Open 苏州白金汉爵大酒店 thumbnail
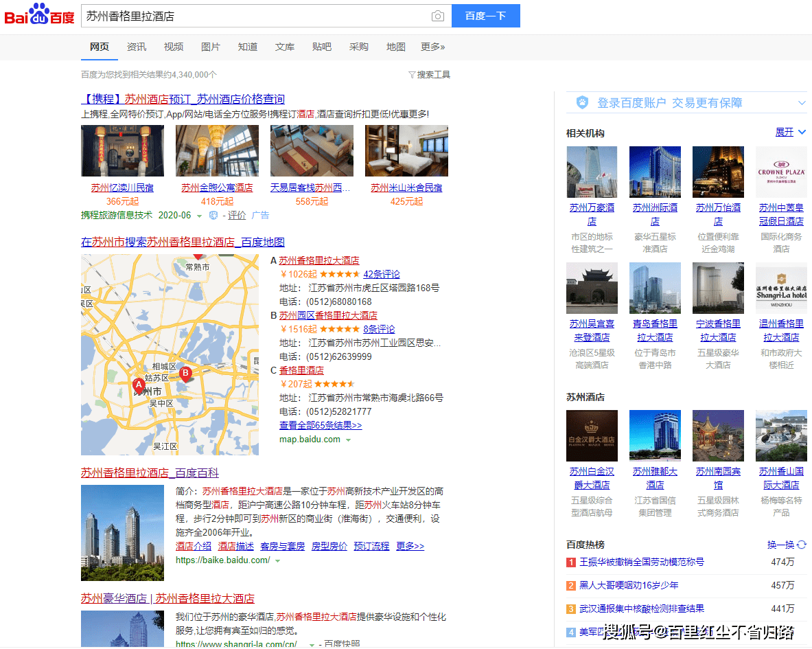Image resolution: width=812 pixels, height=649 pixels. (592, 435)
